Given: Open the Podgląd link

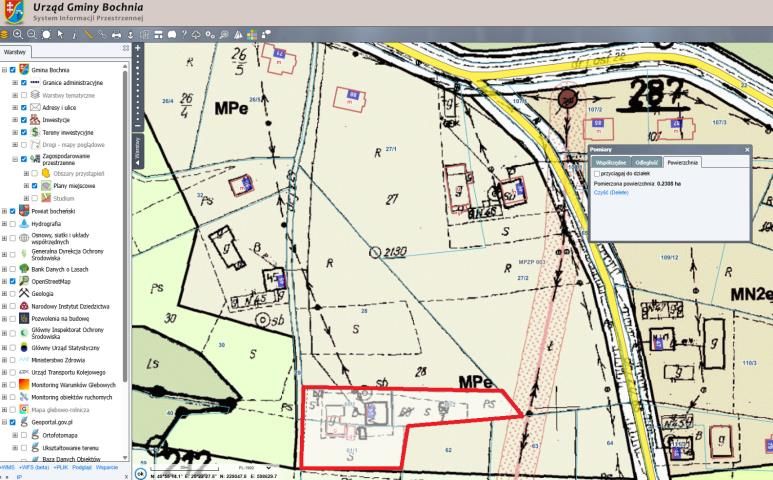Looking at the screenshot, I should (x=82, y=467).
